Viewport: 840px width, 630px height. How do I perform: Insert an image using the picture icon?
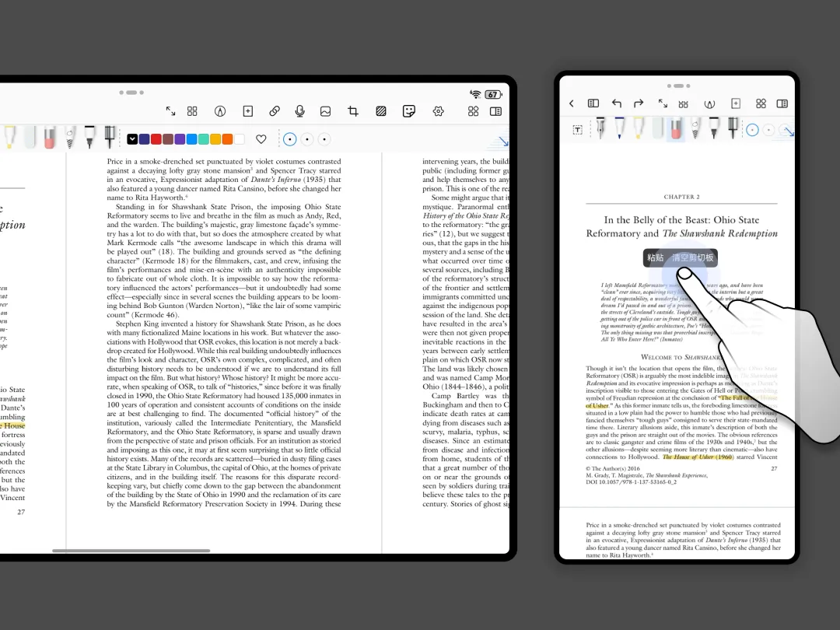(x=325, y=111)
